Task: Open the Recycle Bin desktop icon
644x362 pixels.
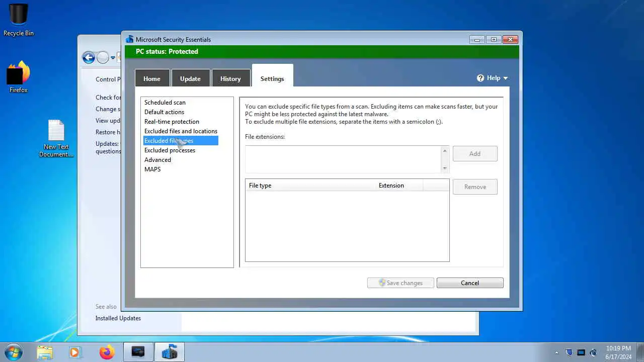Action: (x=19, y=20)
